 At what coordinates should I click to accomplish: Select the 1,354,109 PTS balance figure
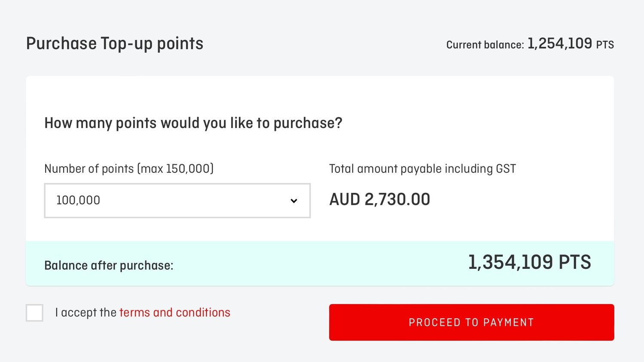pyautogui.click(x=529, y=262)
